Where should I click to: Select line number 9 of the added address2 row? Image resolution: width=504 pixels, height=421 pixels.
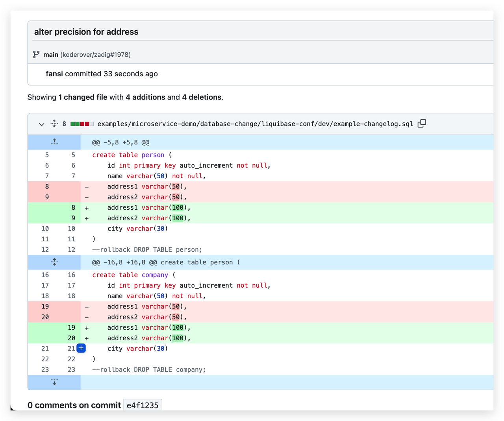click(73, 218)
